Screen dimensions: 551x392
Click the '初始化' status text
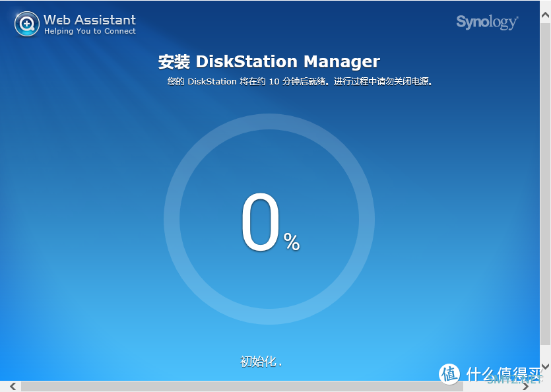coord(261,362)
